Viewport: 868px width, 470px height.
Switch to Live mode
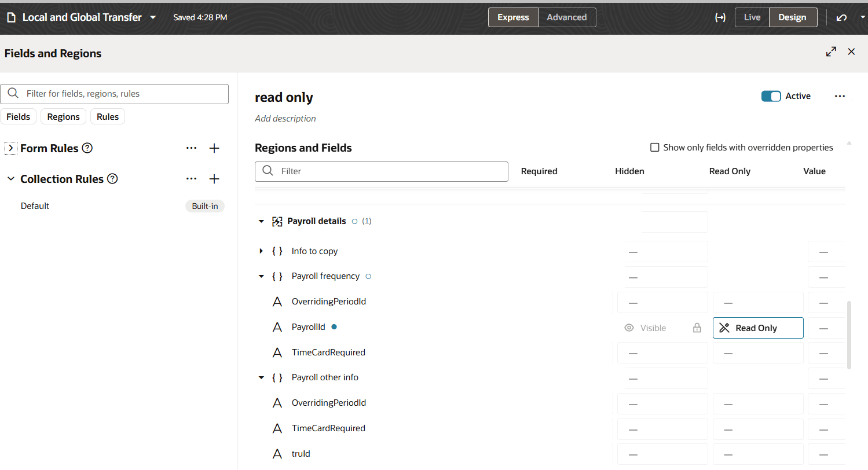[751, 17]
